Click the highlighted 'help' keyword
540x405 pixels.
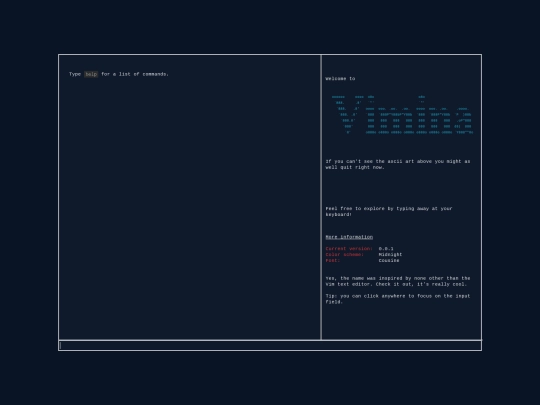(x=91, y=74)
